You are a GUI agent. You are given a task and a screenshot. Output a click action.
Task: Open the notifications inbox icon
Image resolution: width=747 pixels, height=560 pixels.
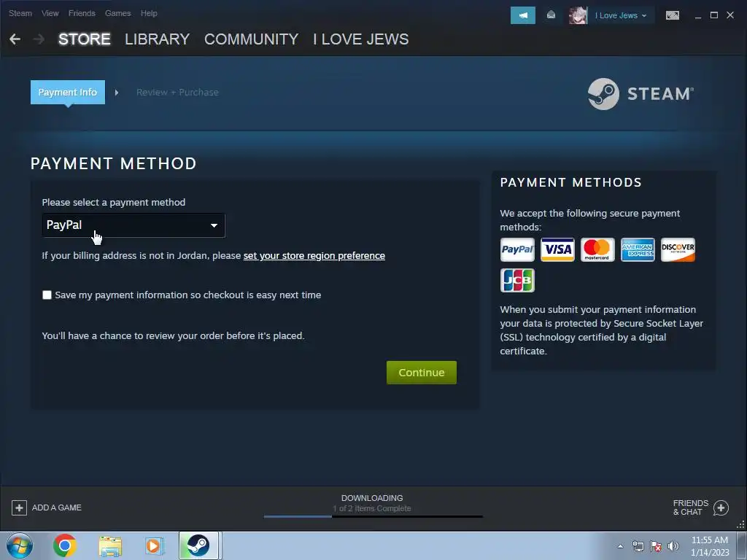[551, 15]
